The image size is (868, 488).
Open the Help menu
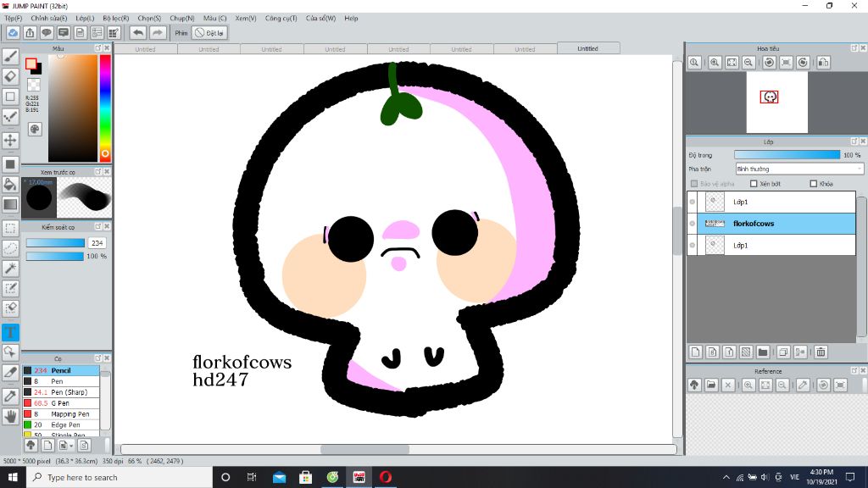pos(351,19)
